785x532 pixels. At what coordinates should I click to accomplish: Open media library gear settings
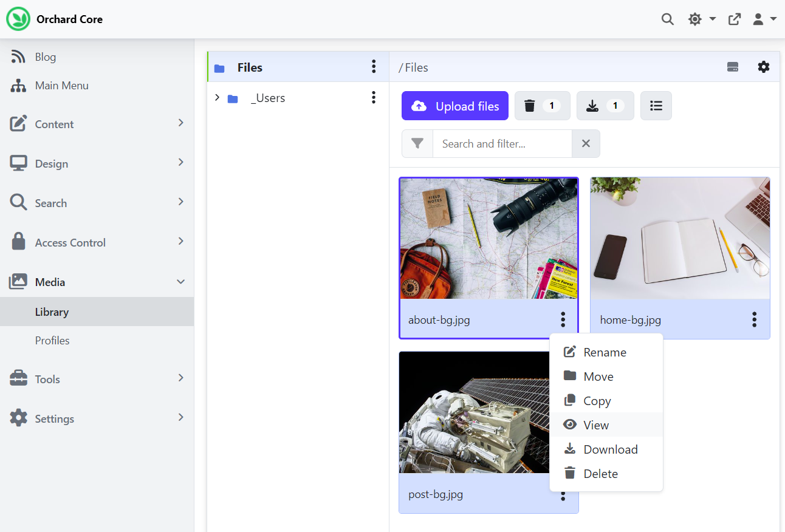[764, 67]
